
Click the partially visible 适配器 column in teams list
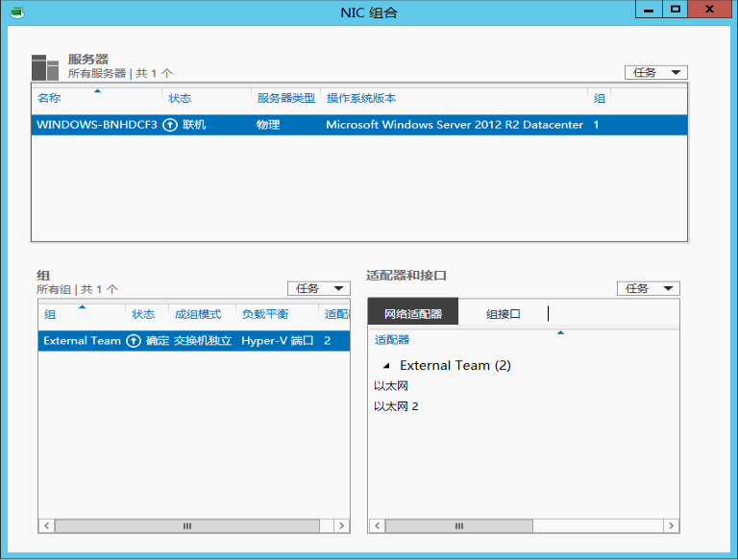tap(336, 314)
